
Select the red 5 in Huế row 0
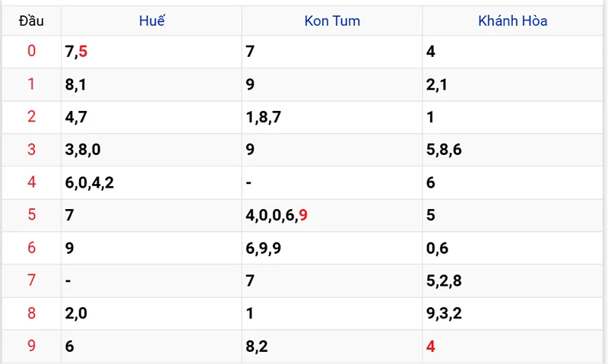(83, 51)
